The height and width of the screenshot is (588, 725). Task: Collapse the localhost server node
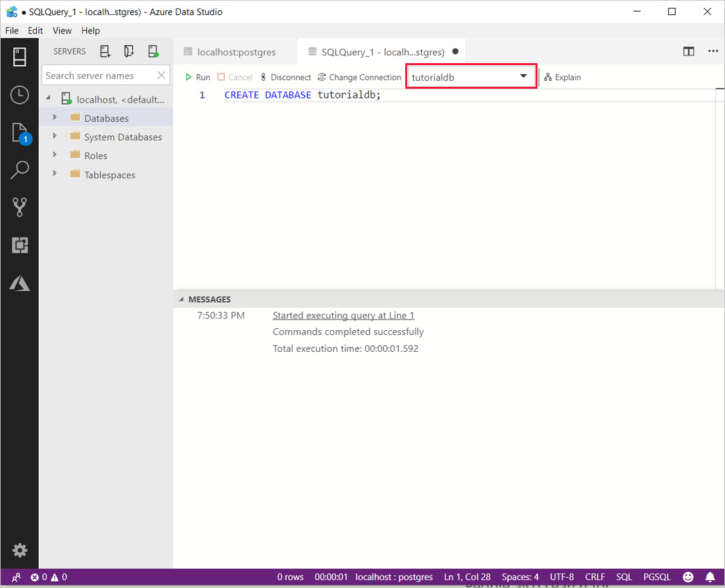(47, 99)
